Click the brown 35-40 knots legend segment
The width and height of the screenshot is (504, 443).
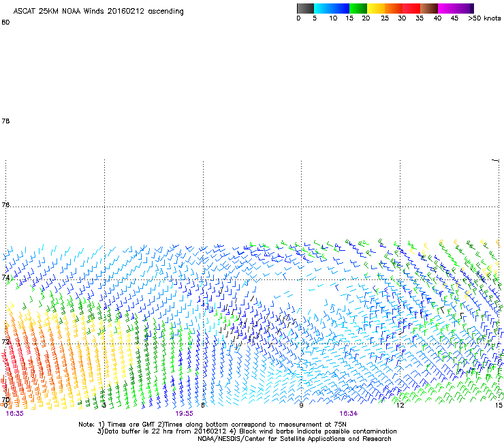click(429, 8)
